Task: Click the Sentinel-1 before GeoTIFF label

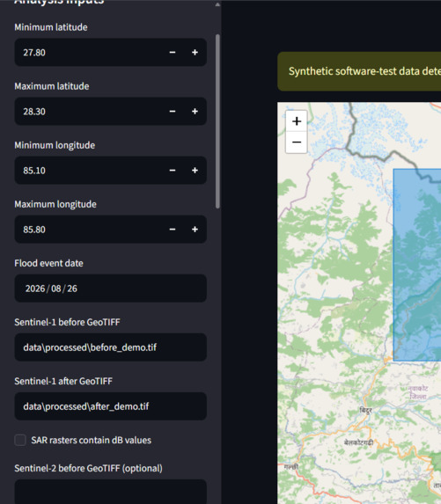Action: (x=67, y=322)
